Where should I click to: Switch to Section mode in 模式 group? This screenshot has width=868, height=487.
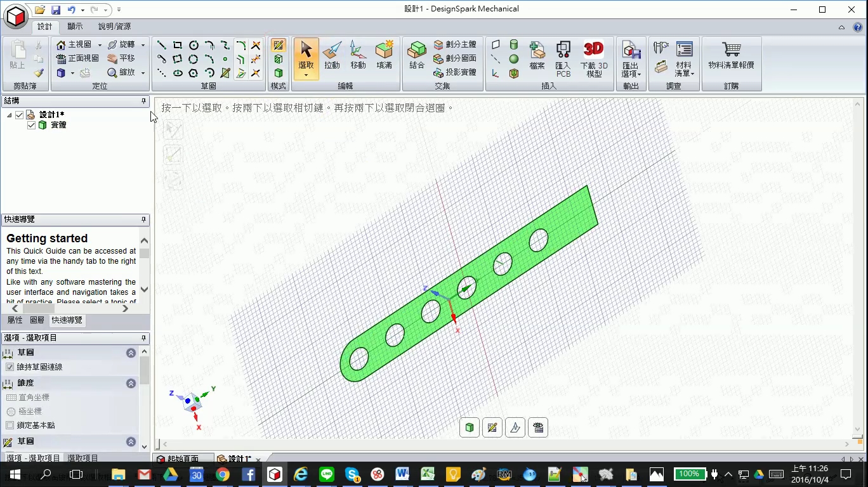[x=278, y=59]
